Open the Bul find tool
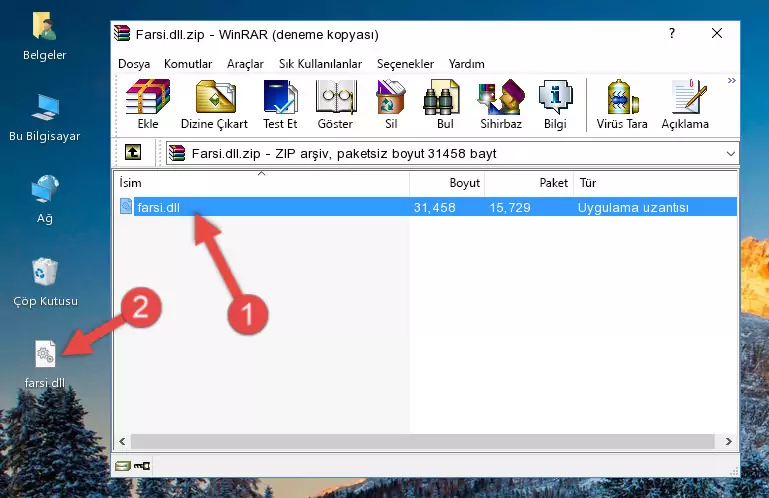The height and width of the screenshot is (498, 769). pos(445,105)
